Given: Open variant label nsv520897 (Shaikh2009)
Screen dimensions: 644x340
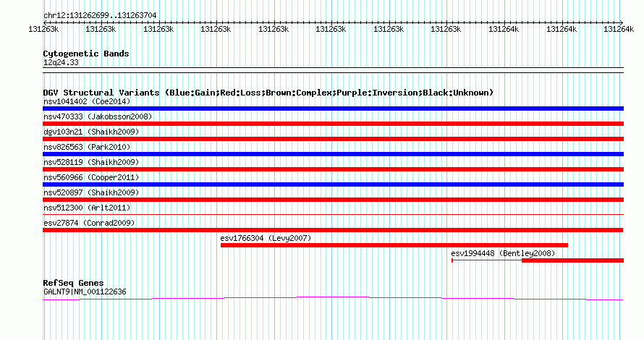Looking at the screenshot, I should [x=91, y=192].
